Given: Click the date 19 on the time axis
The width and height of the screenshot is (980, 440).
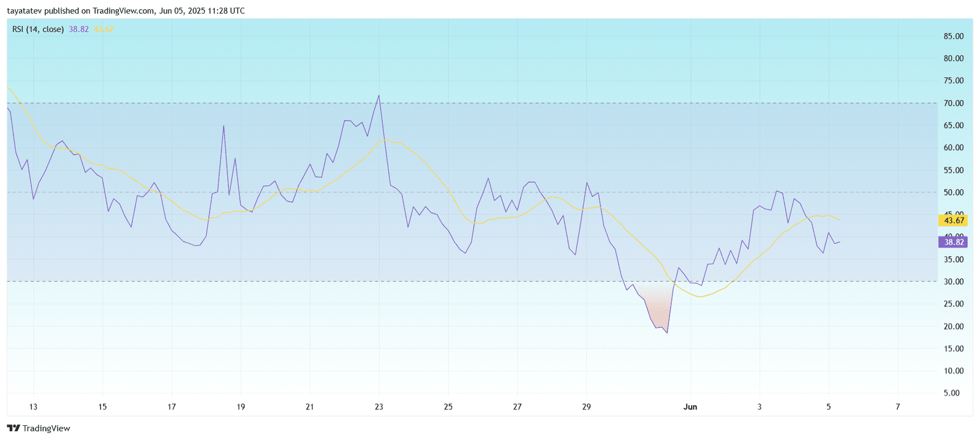Looking at the screenshot, I should tap(241, 407).
